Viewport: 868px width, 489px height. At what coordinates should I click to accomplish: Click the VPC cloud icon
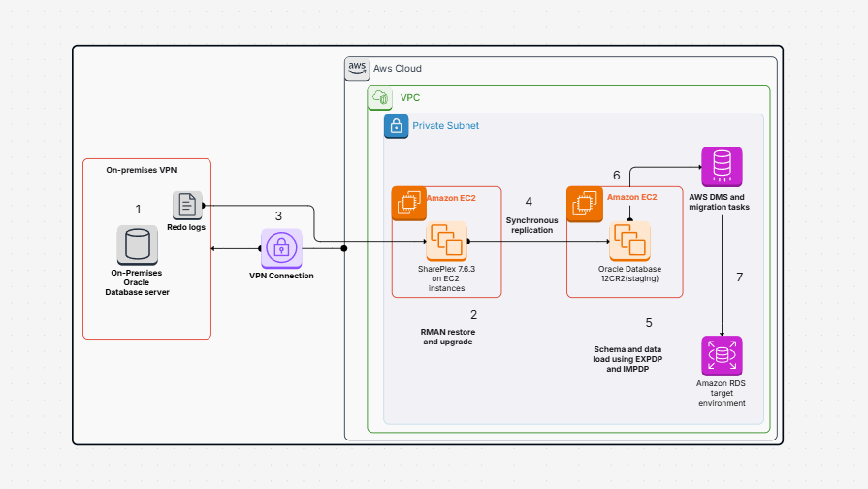(380, 98)
